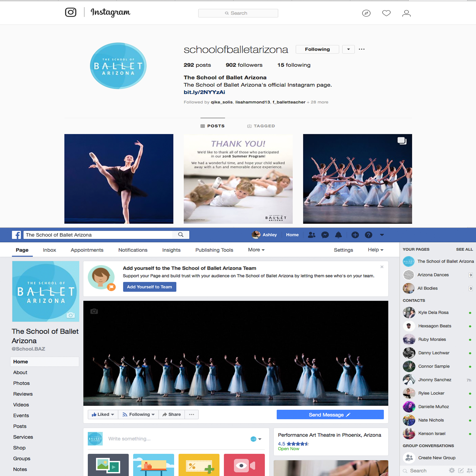The width and height of the screenshot is (476, 476).
Task: Click new message compose icon in chat bar
Action: (461, 470)
